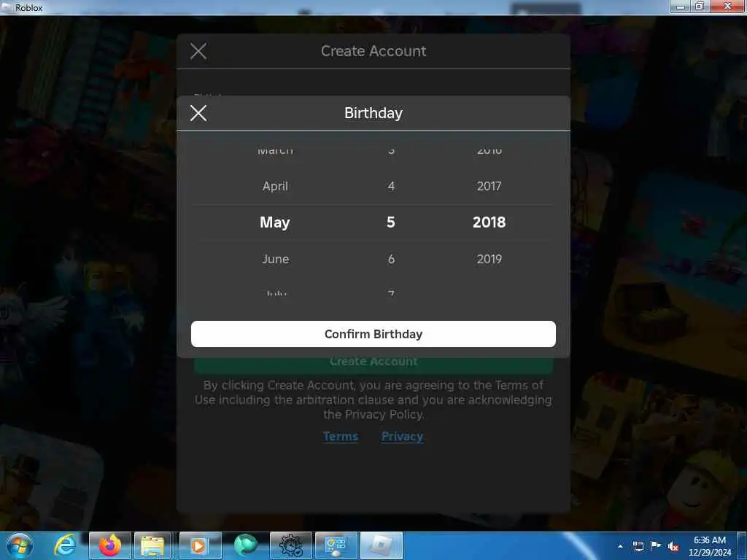747x560 pixels.
Task: Minimize the Roblox window
Action: pos(681,7)
